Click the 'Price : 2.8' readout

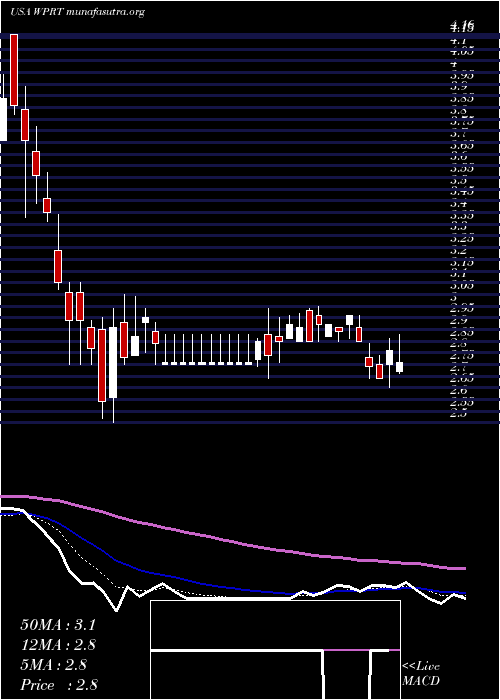(x=59, y=684)
